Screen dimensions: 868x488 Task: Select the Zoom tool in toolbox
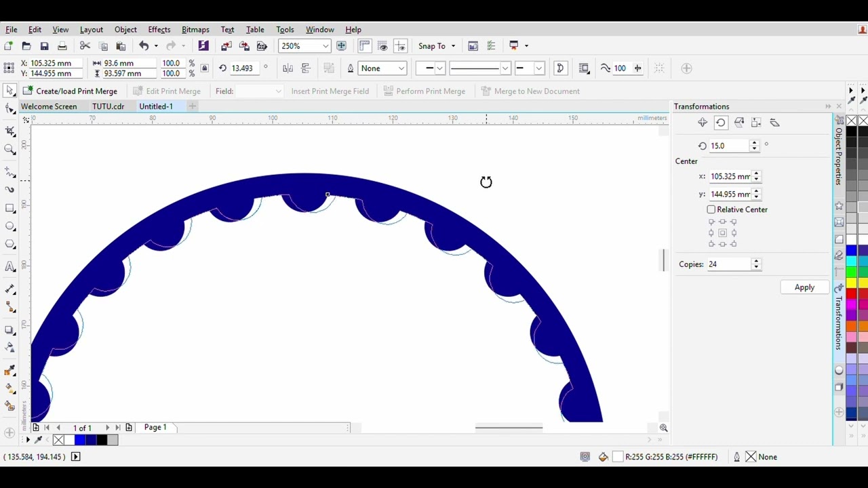[x=9, y=149]
